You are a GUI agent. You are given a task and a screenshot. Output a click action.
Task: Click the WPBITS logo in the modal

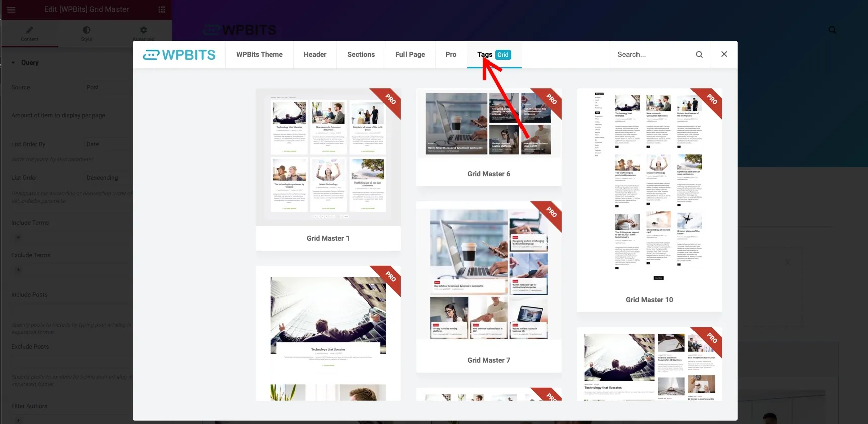(x=179, y=55)
